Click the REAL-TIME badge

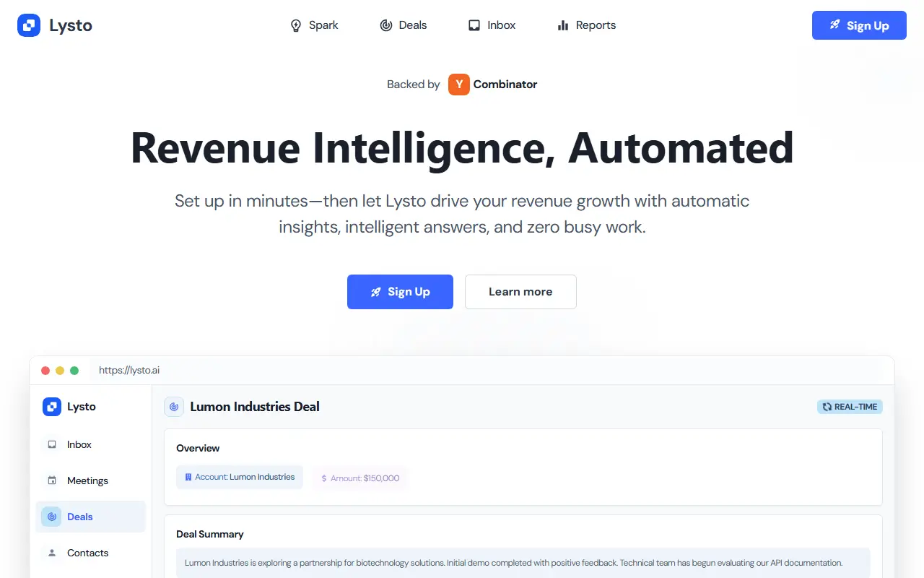point(850,407)
